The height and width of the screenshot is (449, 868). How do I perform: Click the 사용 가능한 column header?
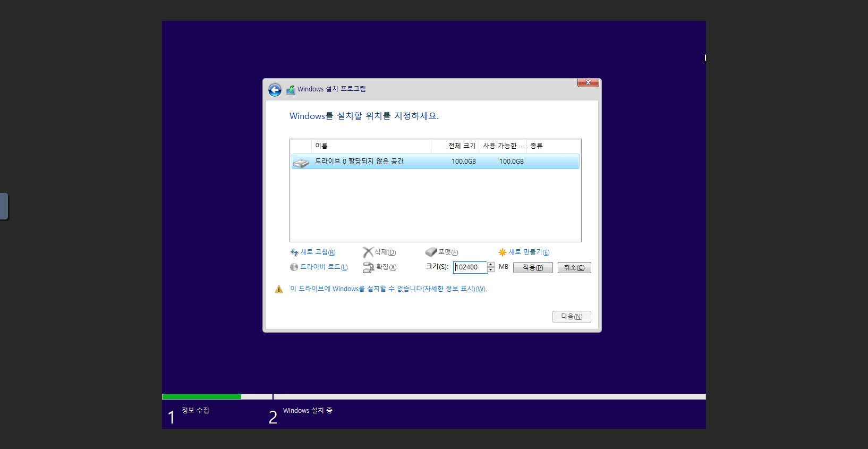[x=503, y=146]
